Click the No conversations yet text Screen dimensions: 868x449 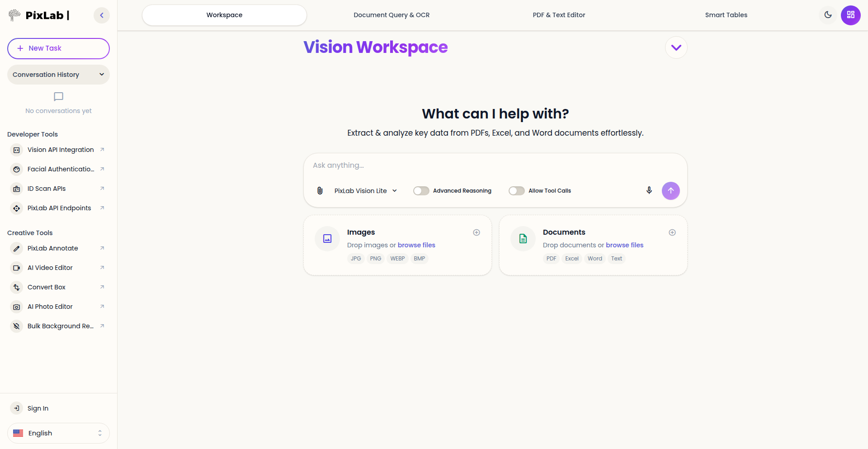[x=58, y=111]
